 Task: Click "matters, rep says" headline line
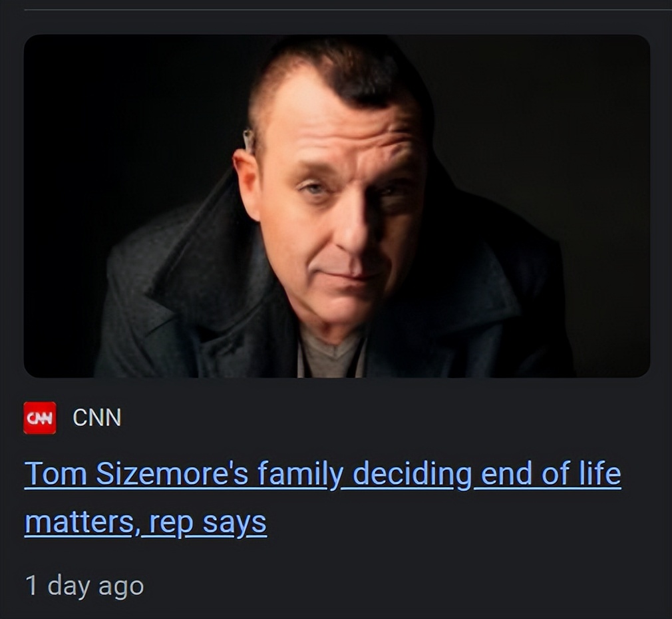coord(145,522)
